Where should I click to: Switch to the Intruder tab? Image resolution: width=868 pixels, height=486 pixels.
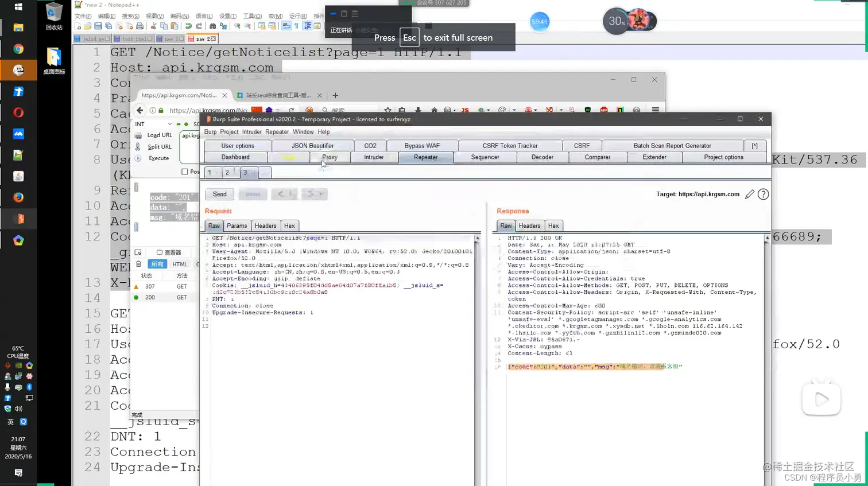click(x=374, y=157)
